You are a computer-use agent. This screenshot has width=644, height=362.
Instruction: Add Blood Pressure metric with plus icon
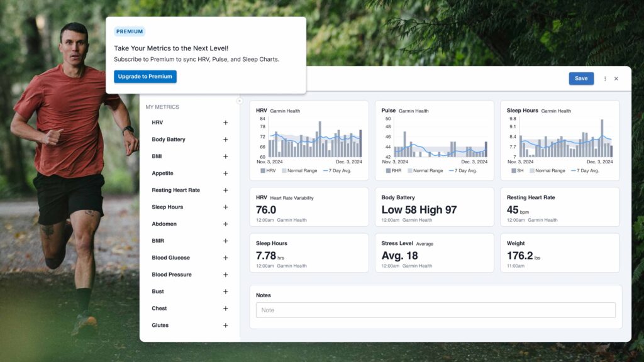point(226,275)
